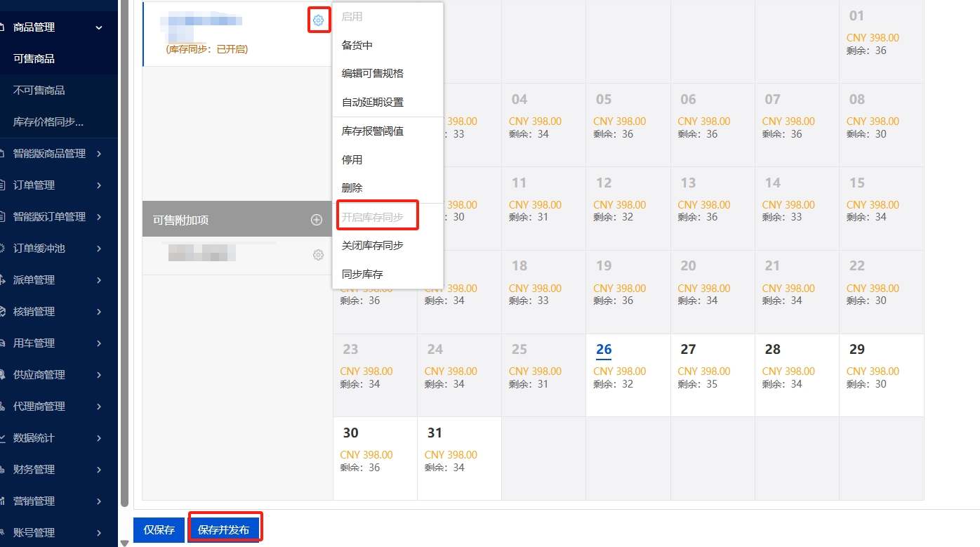Image resolution: width=980 pixels, height=547 pixels.
Task: Click the 供应商管理 sidebar icon
Action: coord(3,375)
